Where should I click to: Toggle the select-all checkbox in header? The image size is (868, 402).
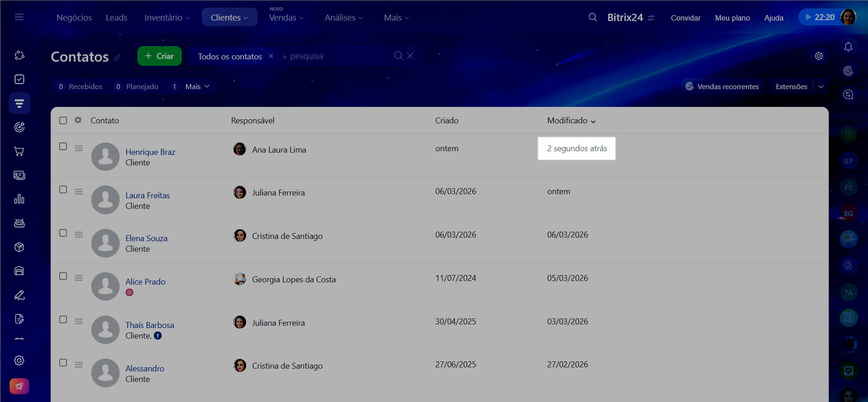coord(63,120)
